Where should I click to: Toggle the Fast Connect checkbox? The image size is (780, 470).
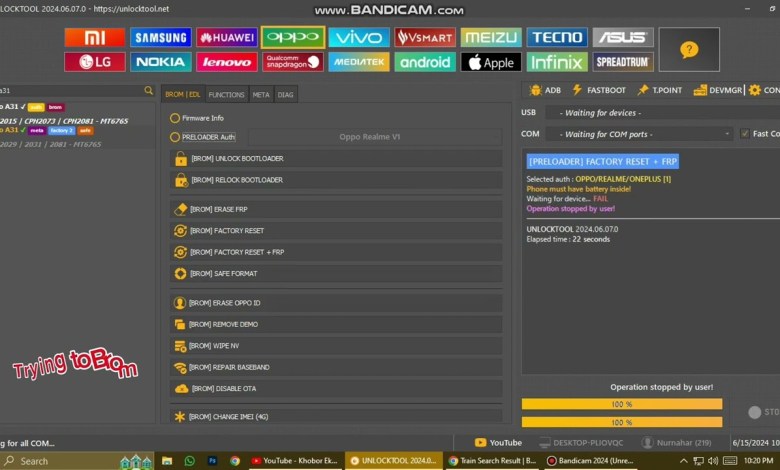[744, 134]
